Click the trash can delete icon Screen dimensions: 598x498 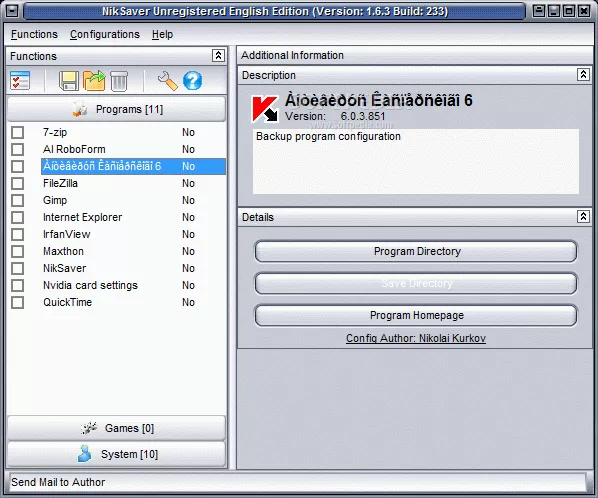pos(119,81)
